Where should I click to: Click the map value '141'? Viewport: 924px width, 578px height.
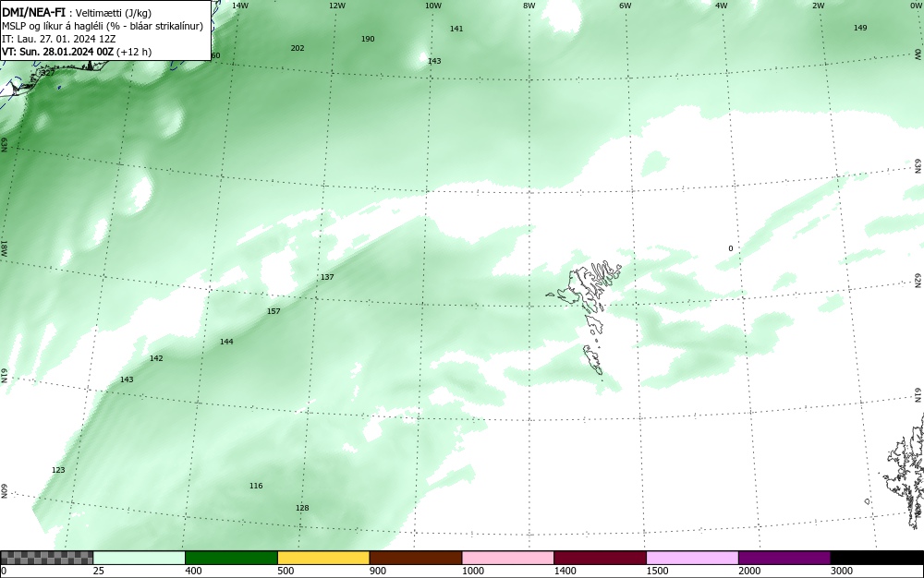tap(456, 29)
